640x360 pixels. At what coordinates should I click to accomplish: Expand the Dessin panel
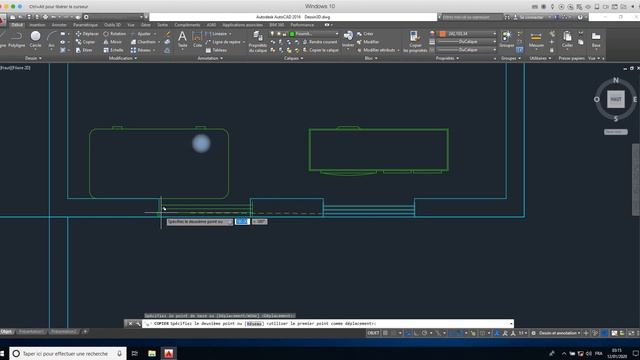coord(33,58)
